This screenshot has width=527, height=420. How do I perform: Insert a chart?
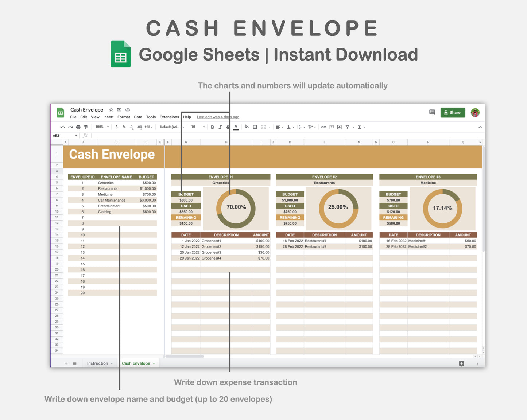coord(339,127)
